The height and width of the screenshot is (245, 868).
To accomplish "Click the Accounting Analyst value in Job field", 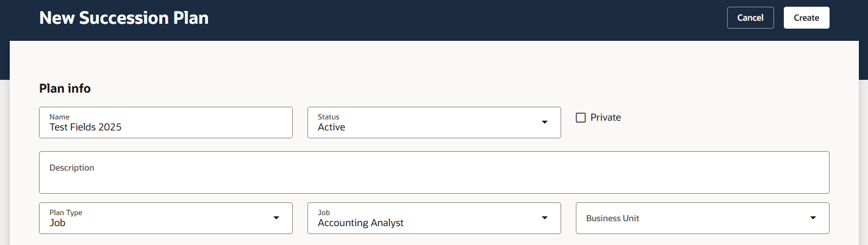I will [360, 223].
